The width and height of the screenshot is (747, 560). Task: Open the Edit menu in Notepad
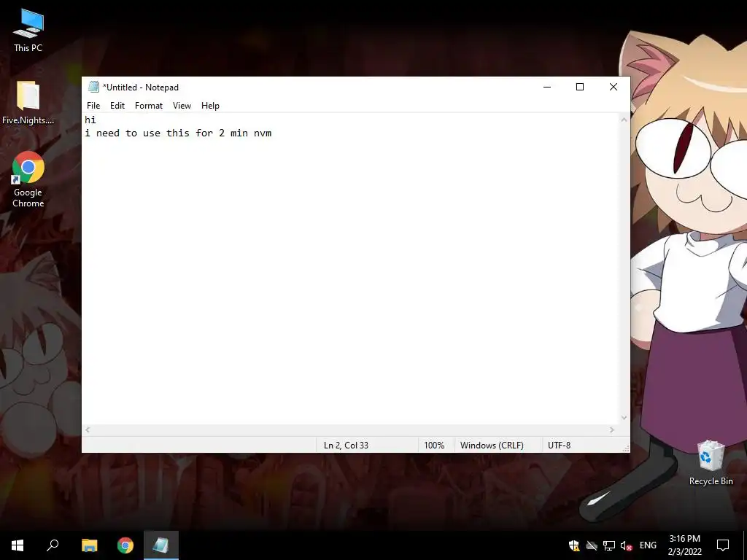[117, 106]
